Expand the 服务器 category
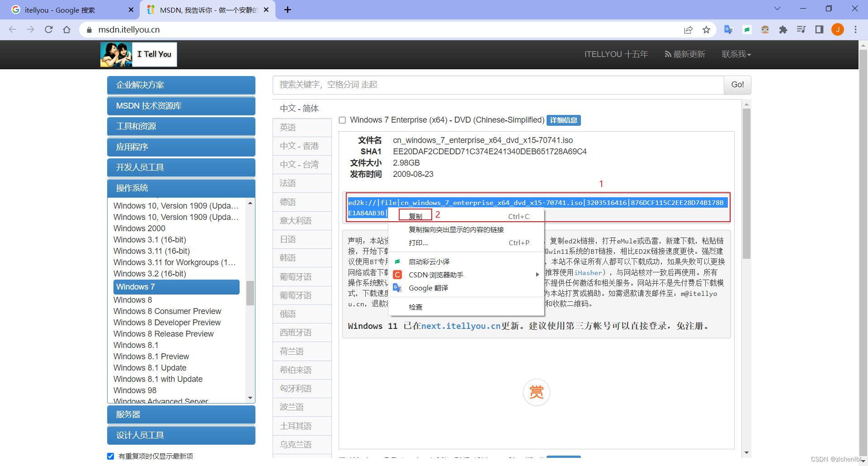The height and width of the screenshot is (466, 868). 181,414
